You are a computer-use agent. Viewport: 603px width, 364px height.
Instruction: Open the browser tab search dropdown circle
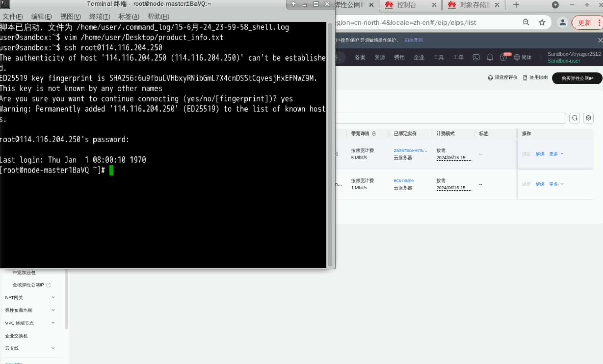click(x=555, y=5)
